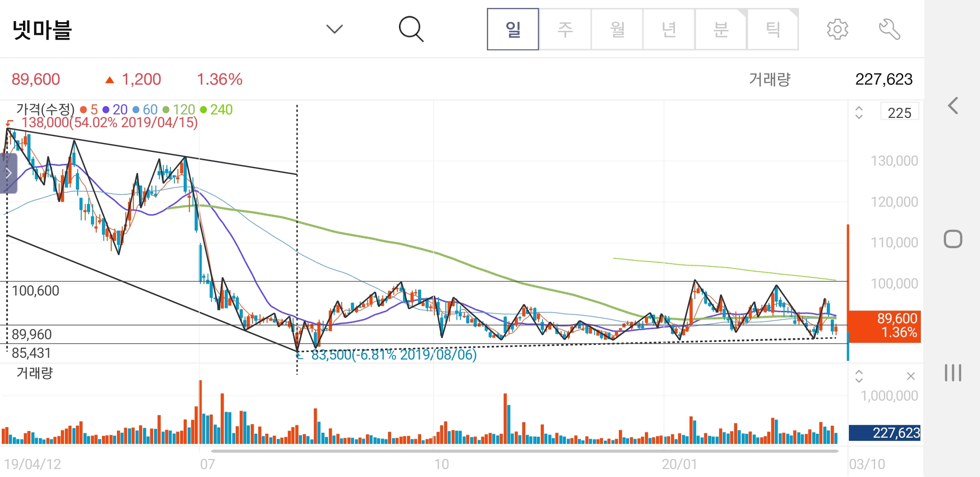Click the 110,000 price axis label

point(894,242)
